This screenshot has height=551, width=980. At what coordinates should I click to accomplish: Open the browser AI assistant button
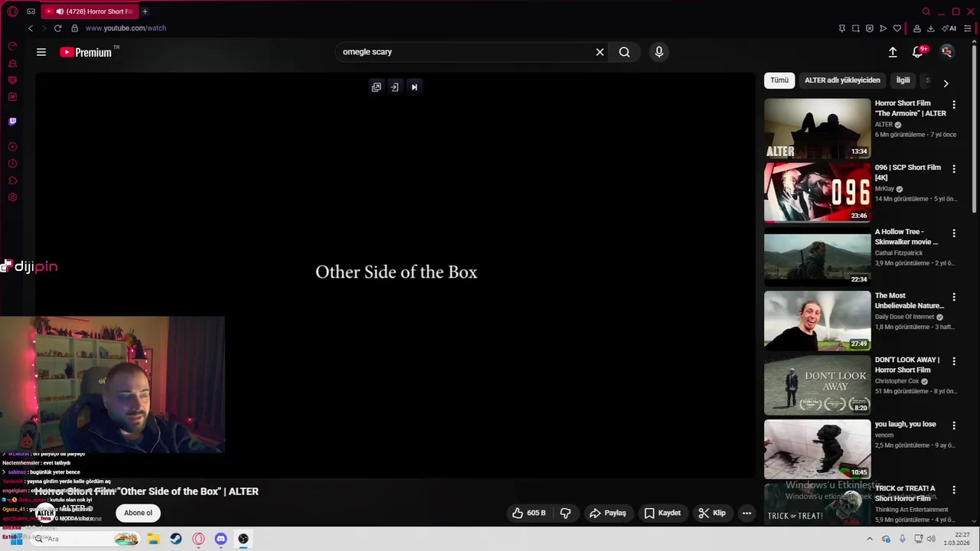(949, 28)
